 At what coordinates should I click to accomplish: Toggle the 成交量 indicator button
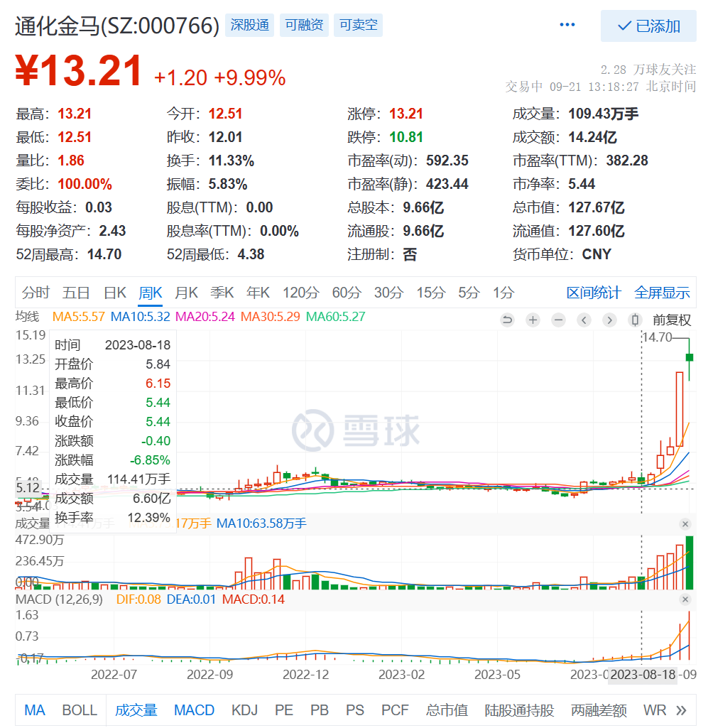point(136,710)
